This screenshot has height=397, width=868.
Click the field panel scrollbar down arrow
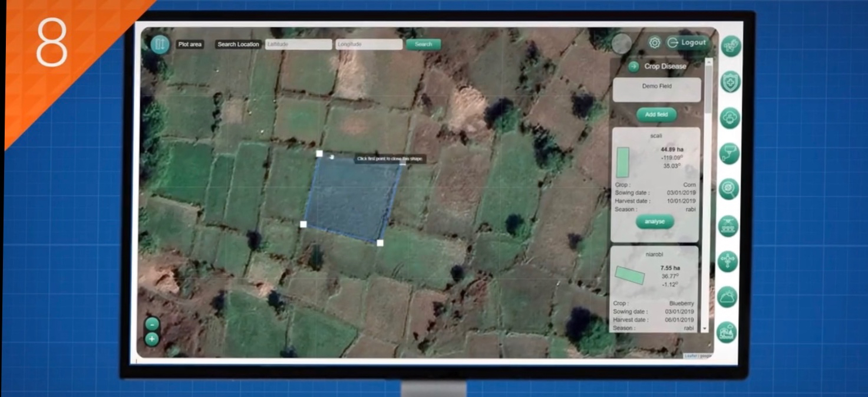705,328
